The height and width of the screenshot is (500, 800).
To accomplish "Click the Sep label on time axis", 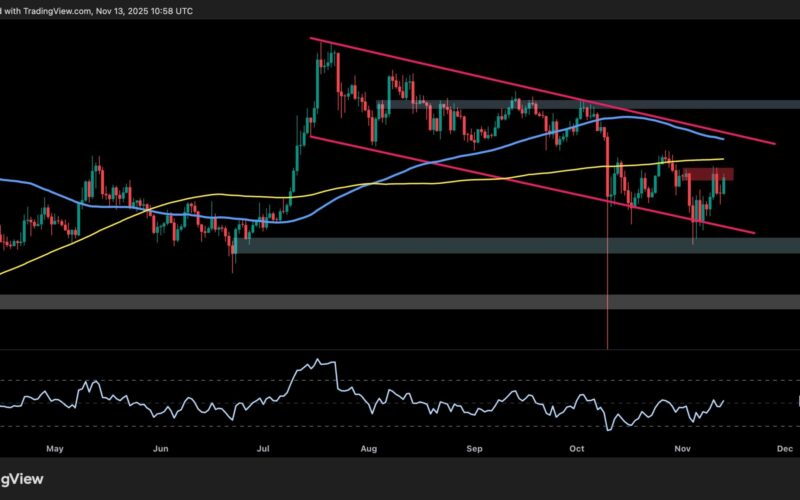I will tap(475, 449).
